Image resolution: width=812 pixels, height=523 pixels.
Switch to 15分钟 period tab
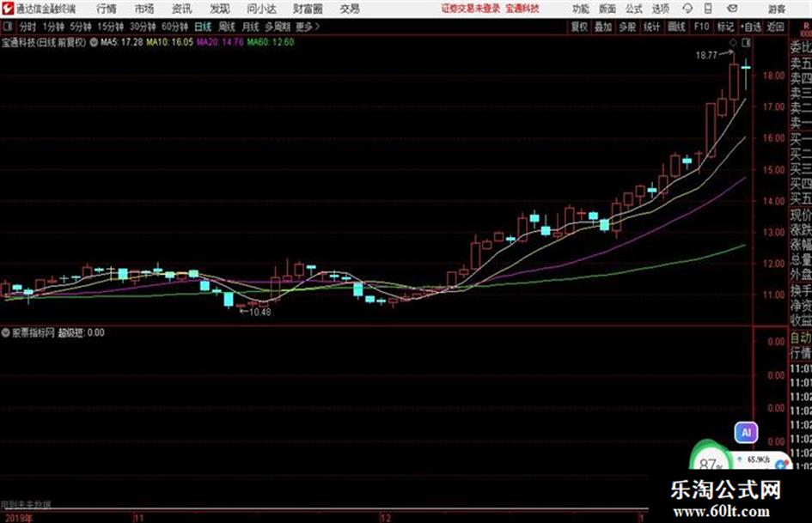(111, 27)
